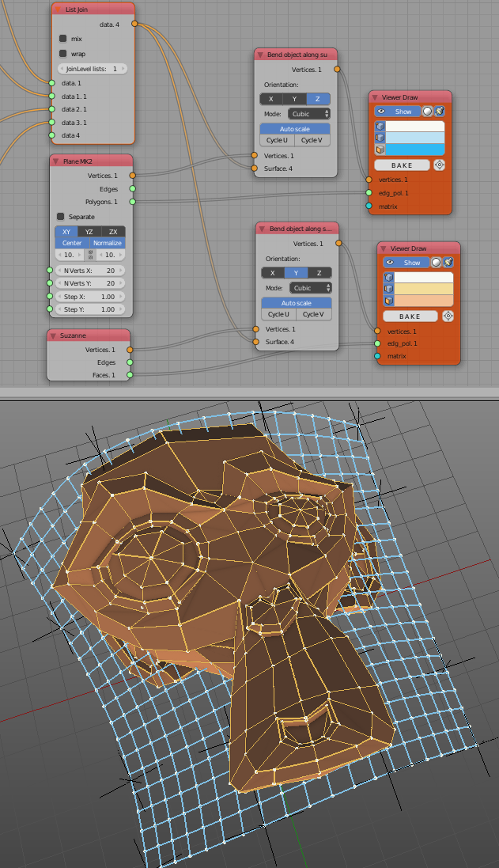Toggle edge display icon in upper Viewer Draw
This screenshot has height=868, width=499.
tap(380, 138)
